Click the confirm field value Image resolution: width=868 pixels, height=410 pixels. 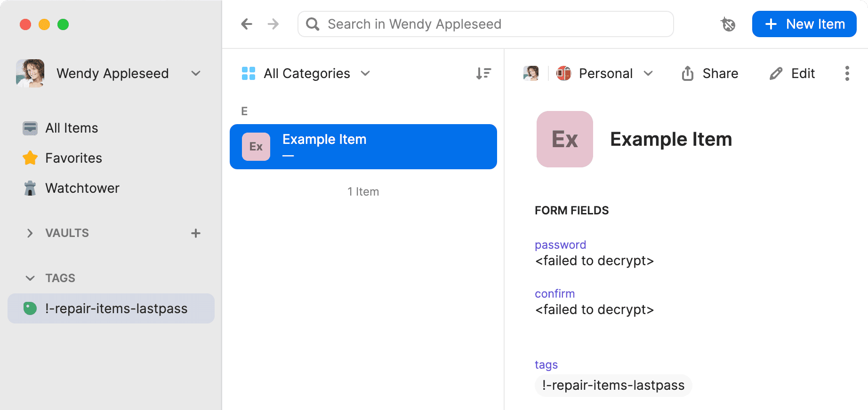[595, 310]
